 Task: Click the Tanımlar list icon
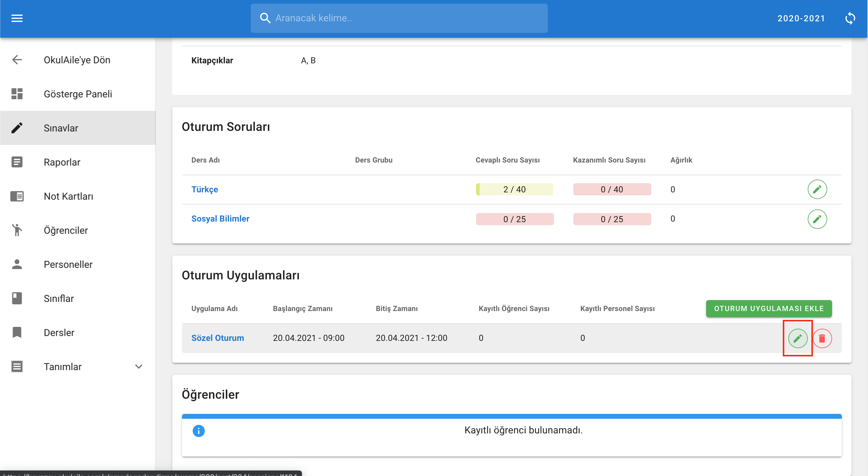point(17,366)
